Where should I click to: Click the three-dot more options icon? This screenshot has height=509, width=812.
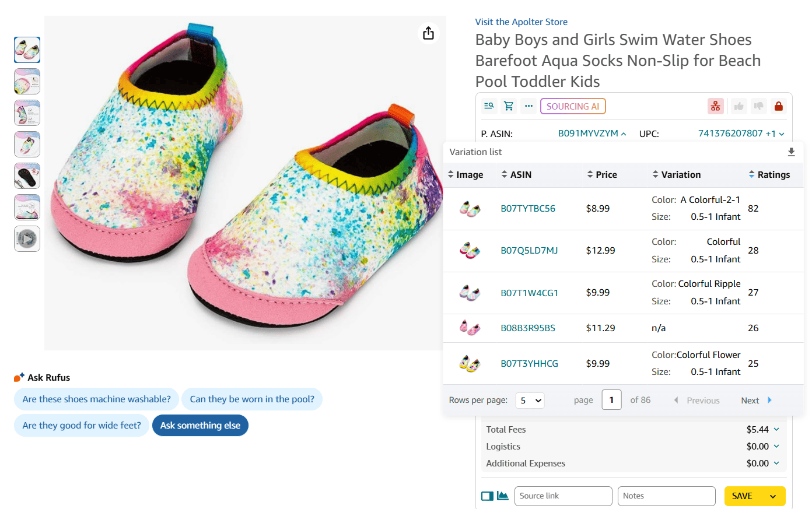[528, 106]
